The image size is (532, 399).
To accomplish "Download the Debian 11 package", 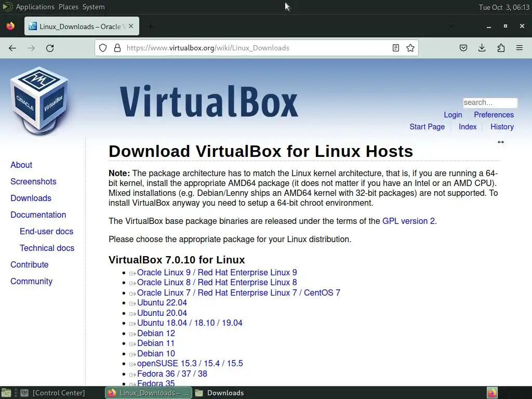I will [x=156, y=343].
